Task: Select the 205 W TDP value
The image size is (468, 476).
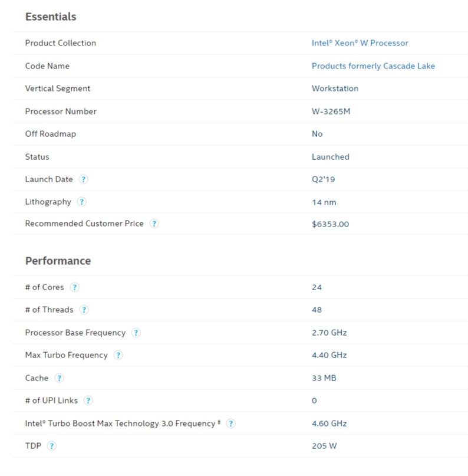Action: 324,446
